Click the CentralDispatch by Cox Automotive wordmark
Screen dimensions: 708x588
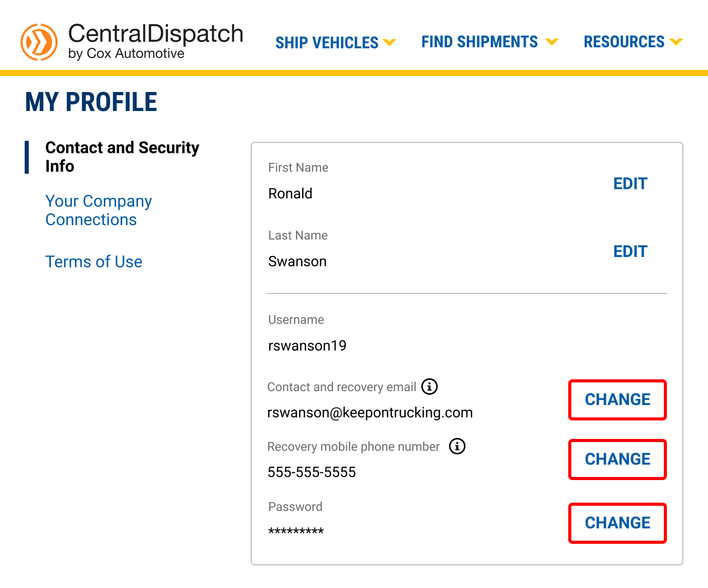(155, 41)
